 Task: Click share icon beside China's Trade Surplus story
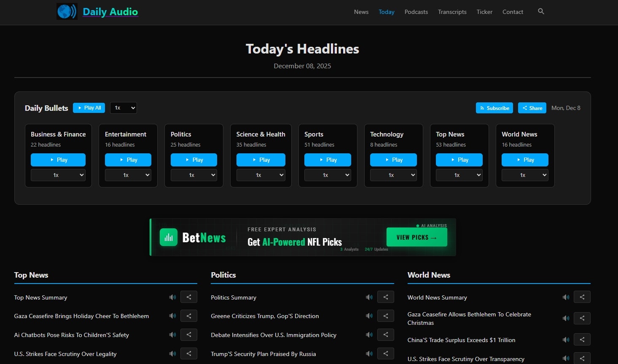(x=582, y=339)
